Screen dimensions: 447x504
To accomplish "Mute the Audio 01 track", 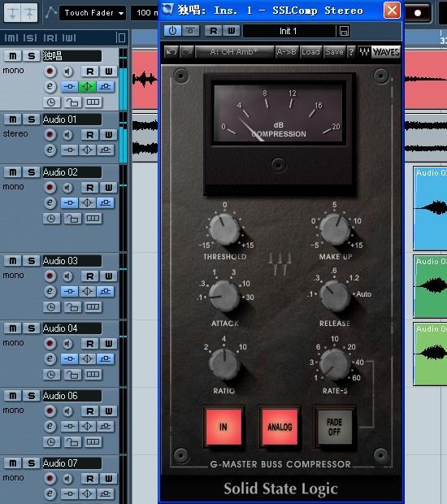I will (12, 119).
